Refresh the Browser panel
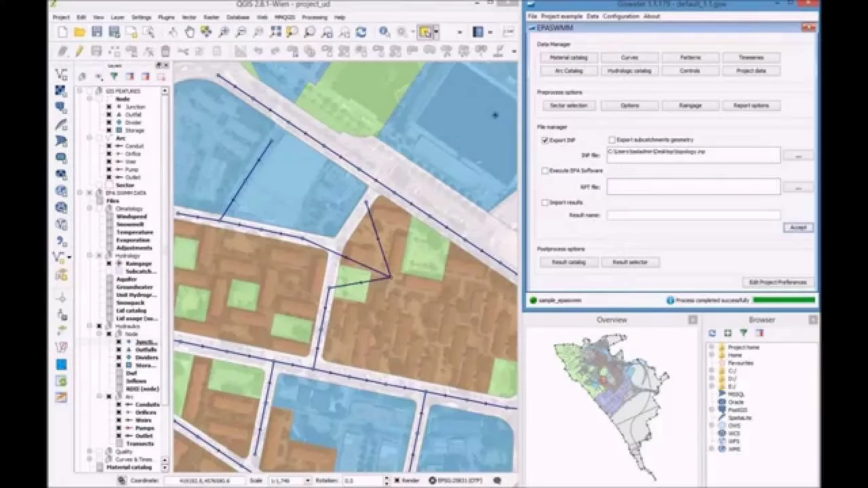The height and width of the screenshot is (488, 868). click(712, 333)
